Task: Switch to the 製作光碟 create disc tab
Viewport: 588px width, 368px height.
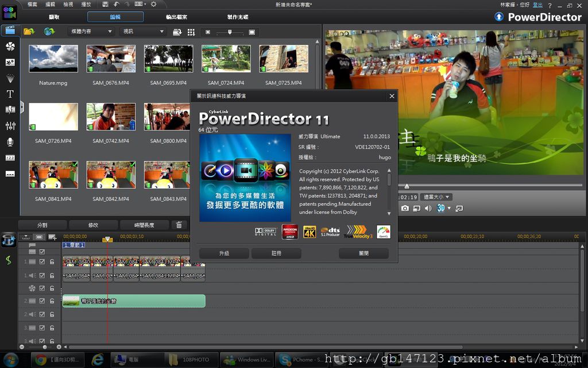Action: 238,17
